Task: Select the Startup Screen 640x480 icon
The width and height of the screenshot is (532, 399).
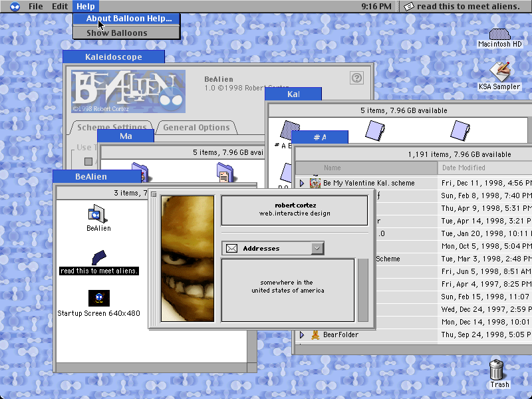Action: coord(98,298)
